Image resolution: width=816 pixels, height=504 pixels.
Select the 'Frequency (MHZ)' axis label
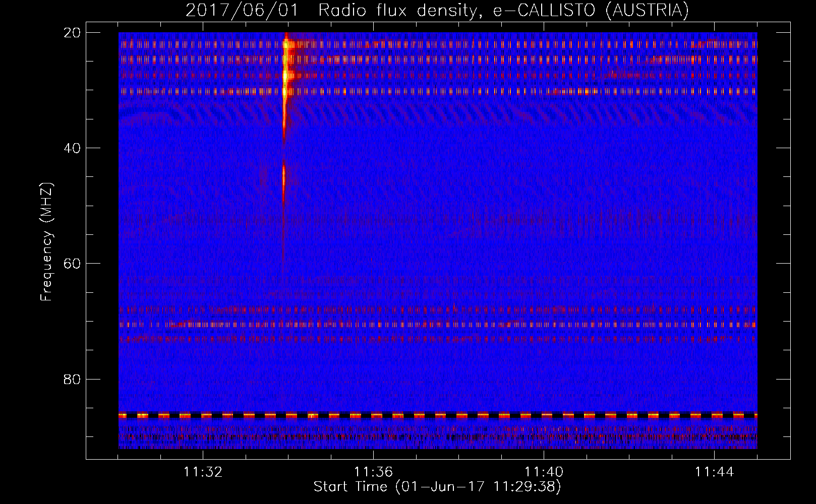pyautogui.click(x=46, y=242)
